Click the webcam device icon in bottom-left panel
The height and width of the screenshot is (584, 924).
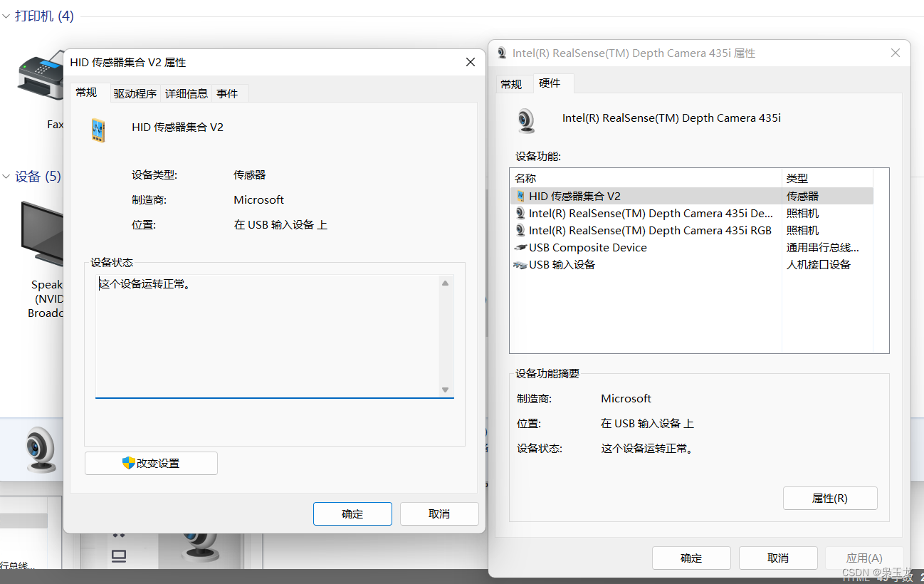(39, 450)
